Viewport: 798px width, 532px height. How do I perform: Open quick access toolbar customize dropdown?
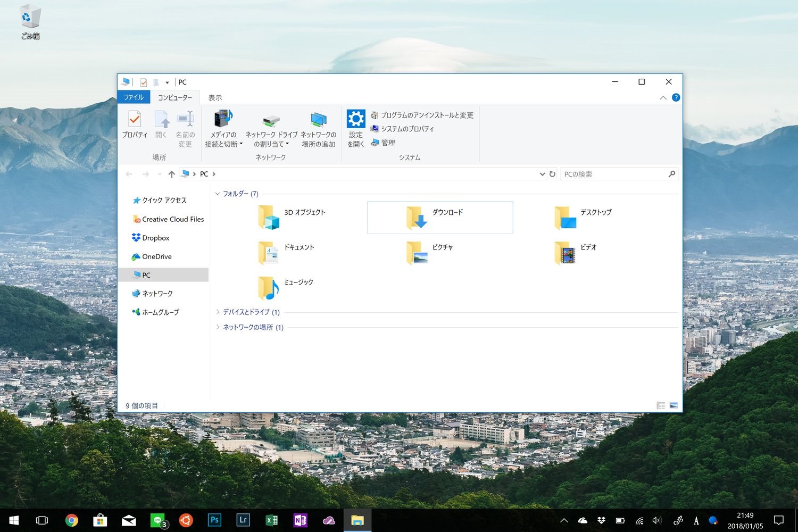click(167, 82)
